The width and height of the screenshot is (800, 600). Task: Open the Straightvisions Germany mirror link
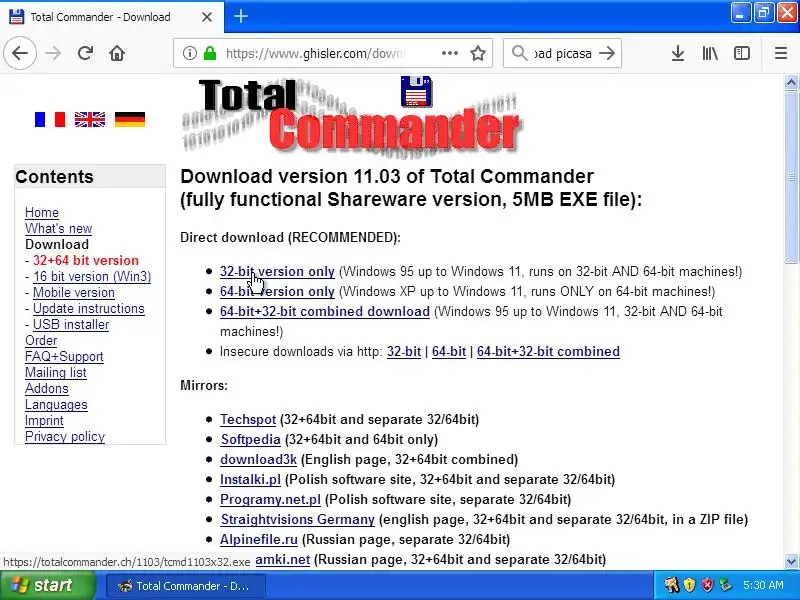click(x=298, y=519)
